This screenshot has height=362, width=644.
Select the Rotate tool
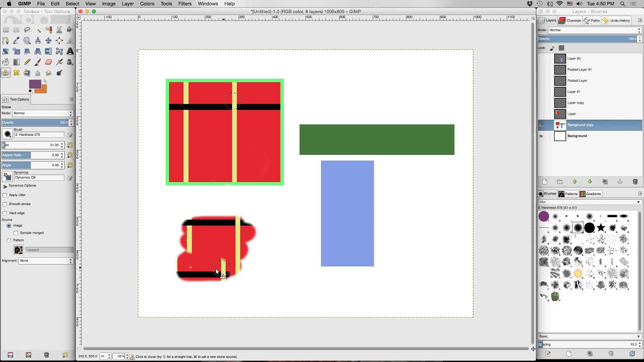pyautogui.click(x=6, y=51)
